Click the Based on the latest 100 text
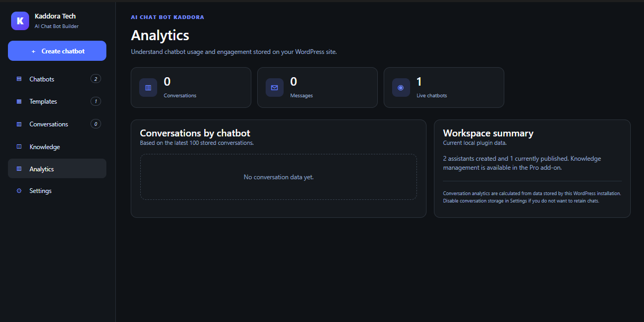The width and height of the screenshot is (644, 322). pyautogui.click(x=197, y=143)
